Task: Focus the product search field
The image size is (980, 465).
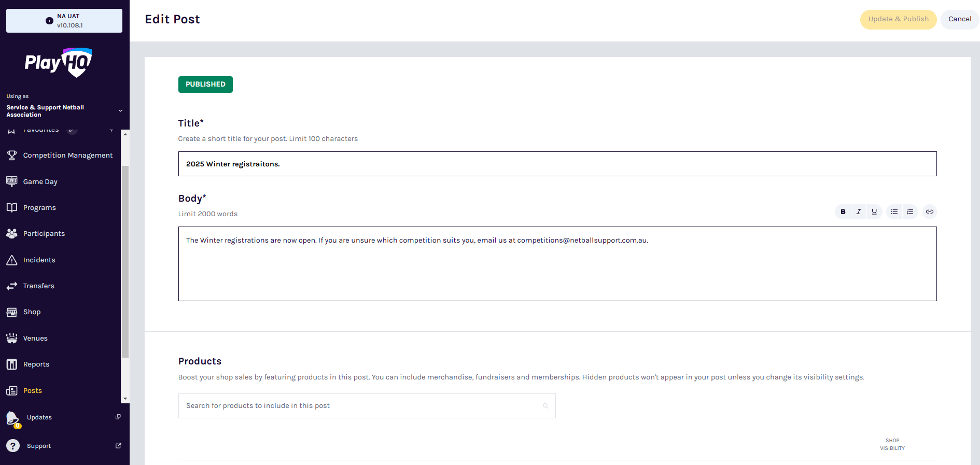Action: tap(367, 406)
